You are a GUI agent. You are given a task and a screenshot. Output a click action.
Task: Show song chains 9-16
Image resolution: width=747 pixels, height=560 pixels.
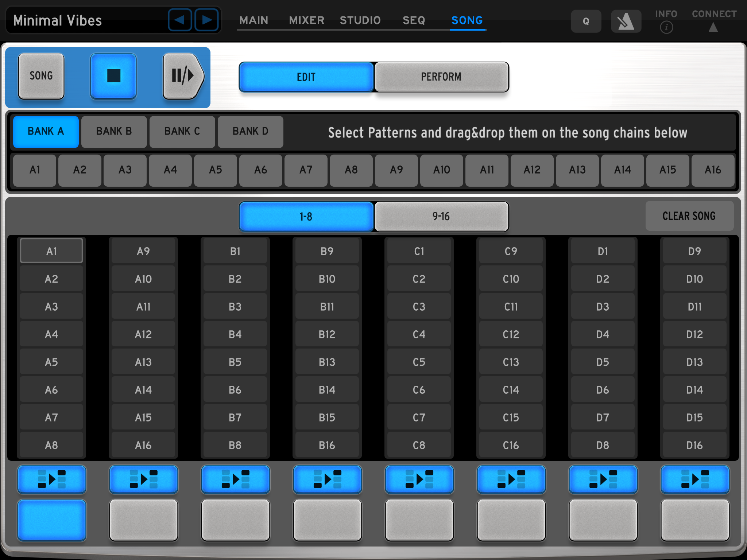pyautogui.click(x=441, y=217)
